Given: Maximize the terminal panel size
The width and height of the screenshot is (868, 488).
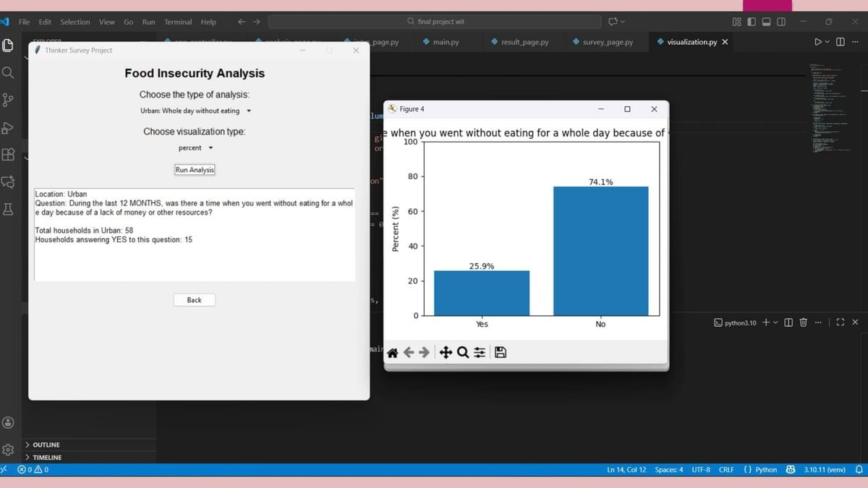Looking at the screenshot, I should (840, 322).
